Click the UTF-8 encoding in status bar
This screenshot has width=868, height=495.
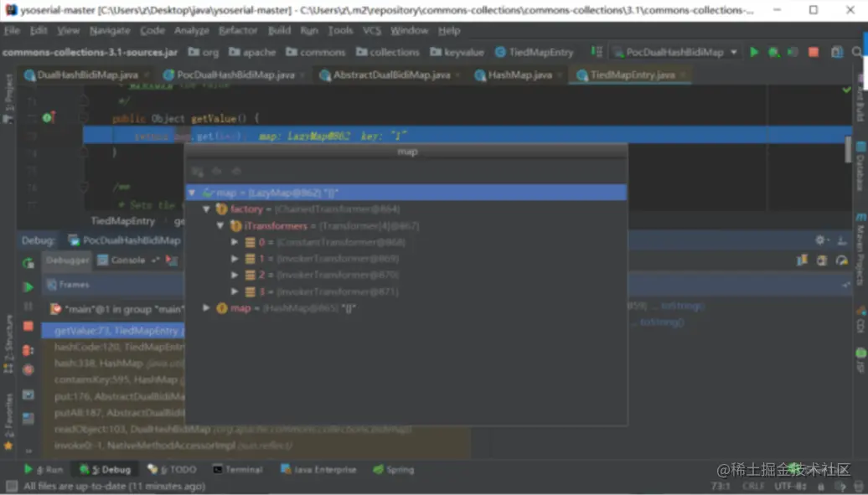click(790, 486)
